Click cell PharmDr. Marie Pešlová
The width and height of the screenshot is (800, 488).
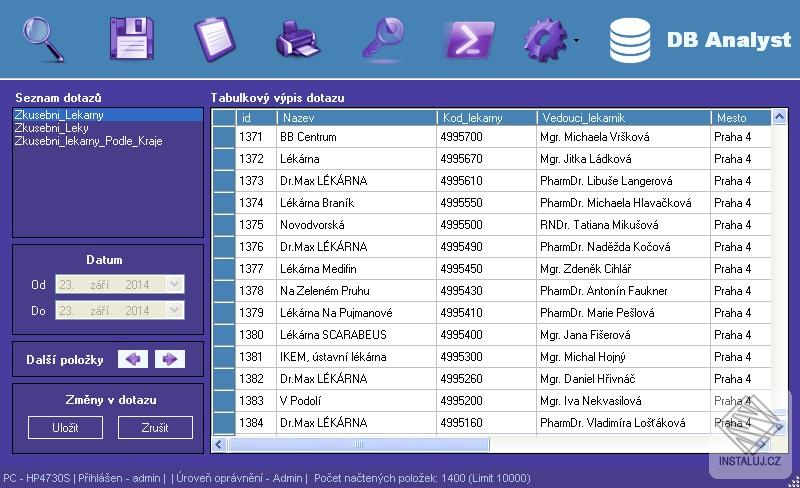623,313
